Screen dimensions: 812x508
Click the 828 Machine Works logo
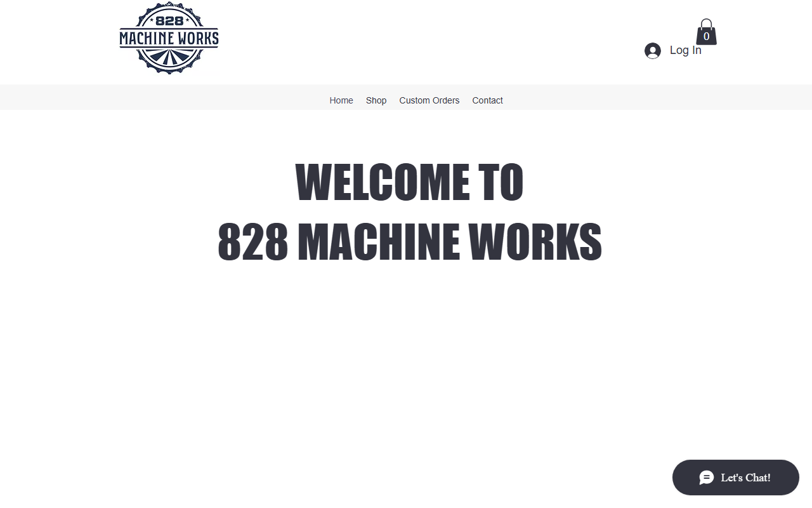click(169, 38)
